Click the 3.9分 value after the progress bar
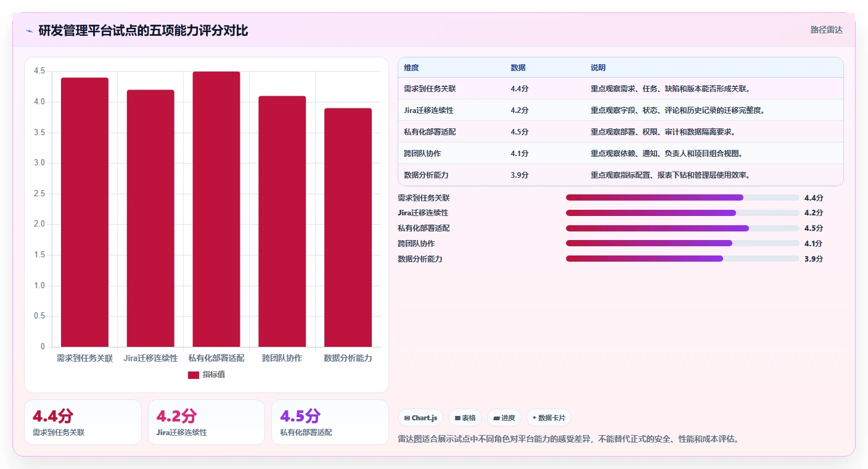 (x=814, y=259)
